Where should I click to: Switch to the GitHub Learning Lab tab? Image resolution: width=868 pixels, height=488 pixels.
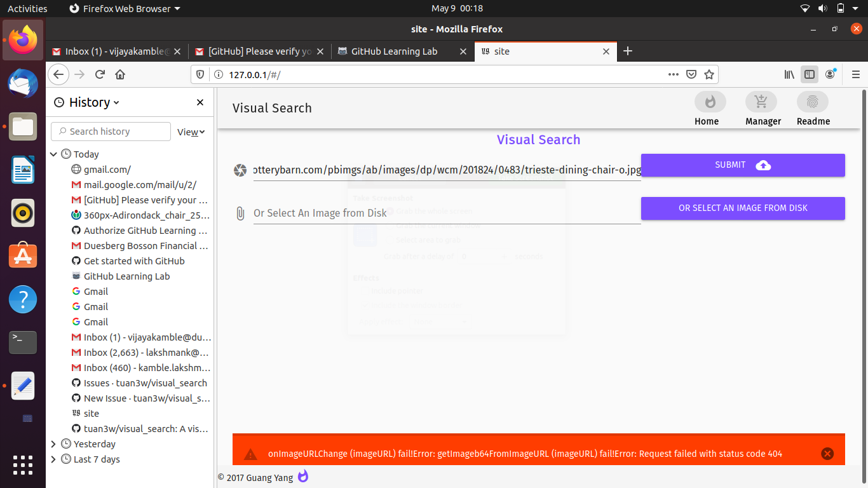point(394,51)
